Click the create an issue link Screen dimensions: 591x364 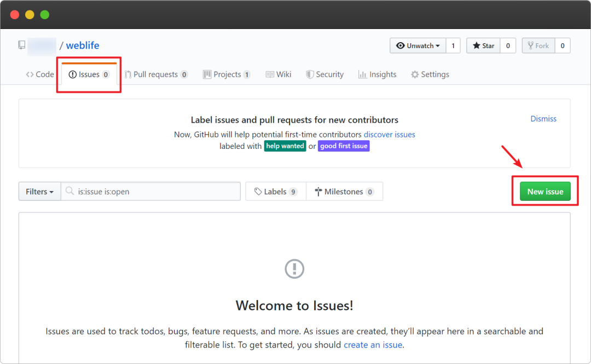373,345
